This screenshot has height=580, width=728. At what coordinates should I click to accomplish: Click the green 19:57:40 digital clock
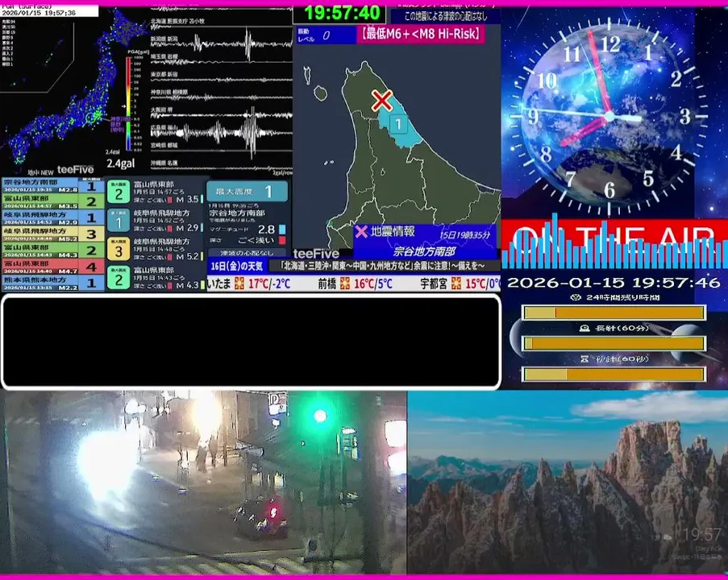click(341, 14)
